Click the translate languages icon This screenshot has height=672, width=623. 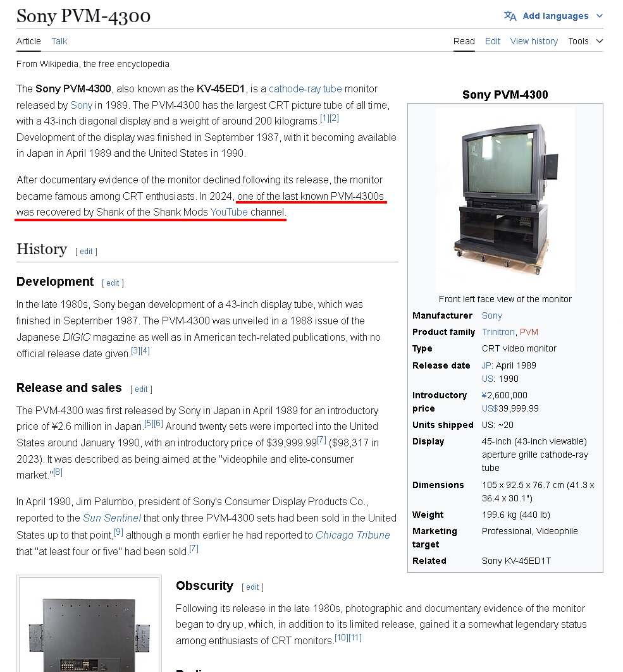[x=510, y=16]
